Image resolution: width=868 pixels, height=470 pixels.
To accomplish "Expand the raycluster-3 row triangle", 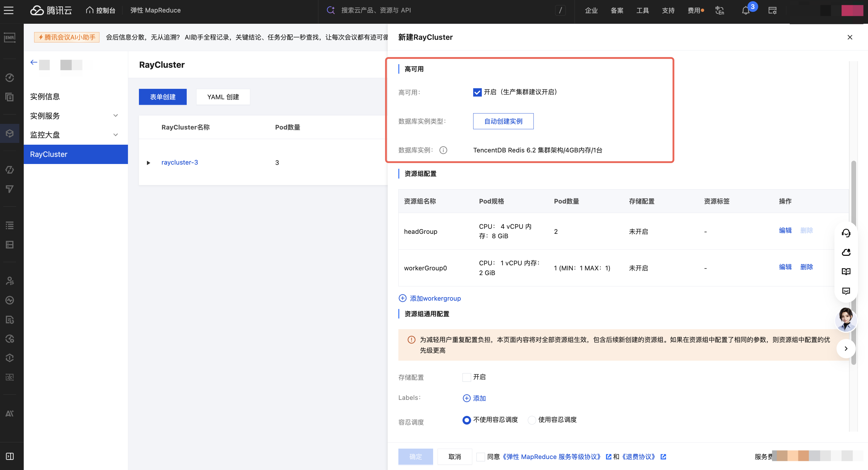I will click(x=148, y=163).
